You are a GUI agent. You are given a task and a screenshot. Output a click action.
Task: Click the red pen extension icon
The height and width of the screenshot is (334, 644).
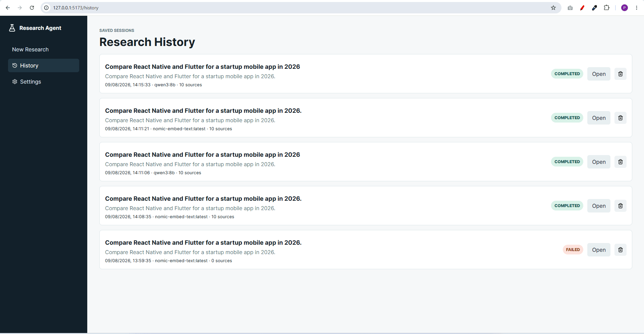pos(582,8)
